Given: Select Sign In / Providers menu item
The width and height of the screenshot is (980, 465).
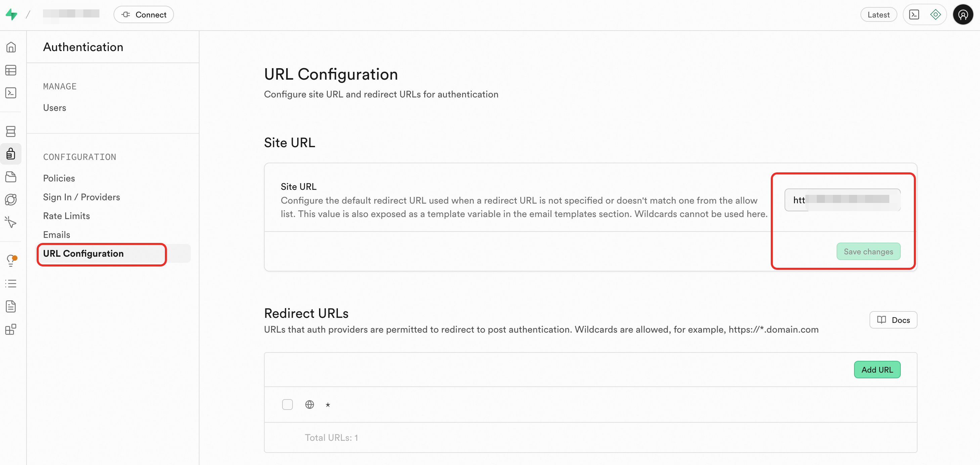Looking at the screenshot, I should [81, 197].
